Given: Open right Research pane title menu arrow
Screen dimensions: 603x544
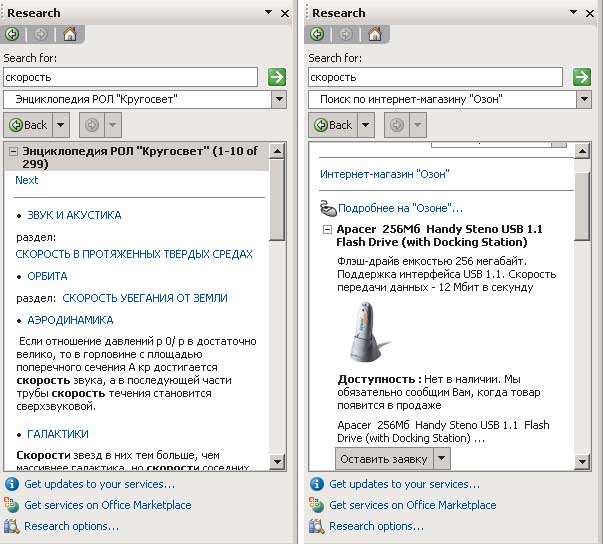Looking at the screenshot, I should 573,13.
